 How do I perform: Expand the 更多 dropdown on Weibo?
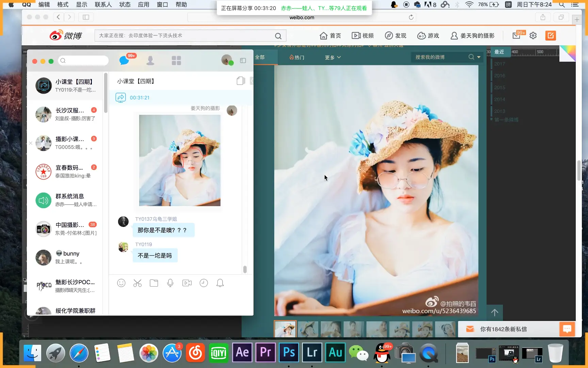(333, 57)
